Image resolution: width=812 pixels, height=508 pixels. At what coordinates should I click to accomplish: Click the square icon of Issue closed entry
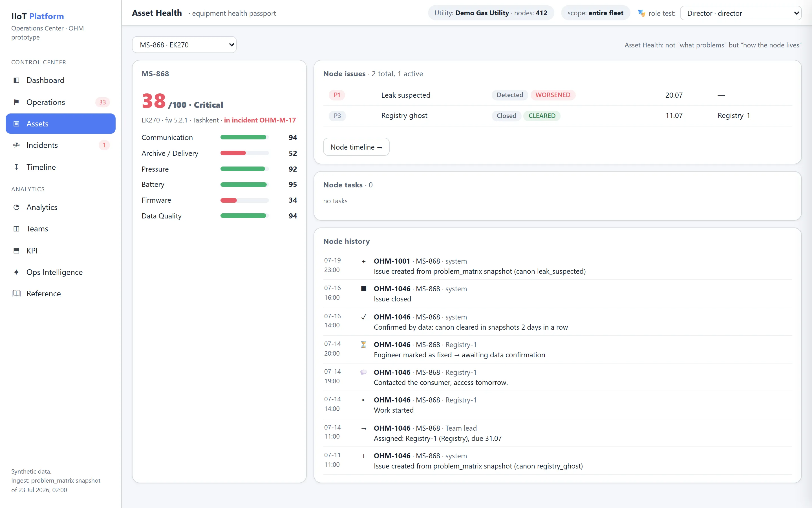pyautogui.click(x=363, y=289)
